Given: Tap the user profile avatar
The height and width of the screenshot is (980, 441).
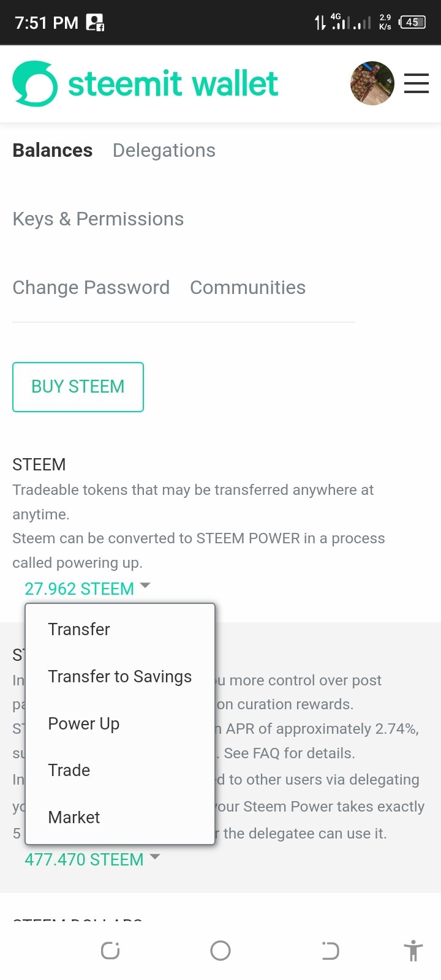Looking at the screenshot, I should tap(372, 83).
